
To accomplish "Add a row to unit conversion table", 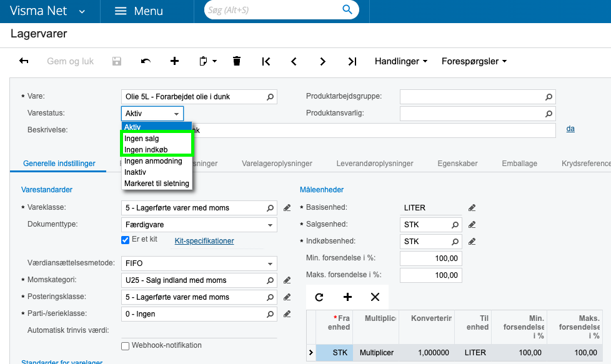I will [x=347, y=297].
